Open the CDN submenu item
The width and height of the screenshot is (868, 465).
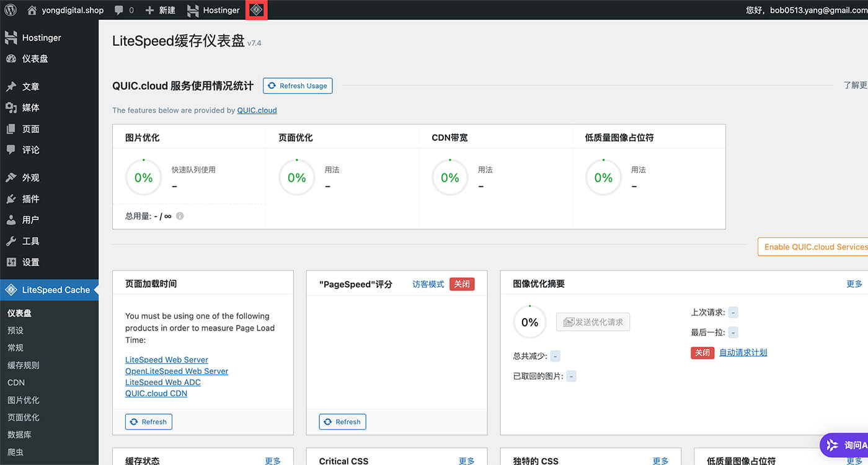point(16,383)
